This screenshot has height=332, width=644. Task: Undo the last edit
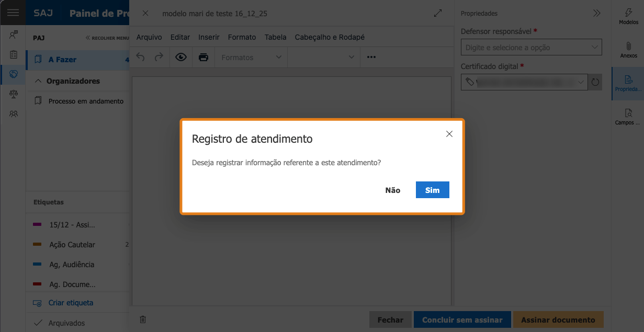pos(140,57)
